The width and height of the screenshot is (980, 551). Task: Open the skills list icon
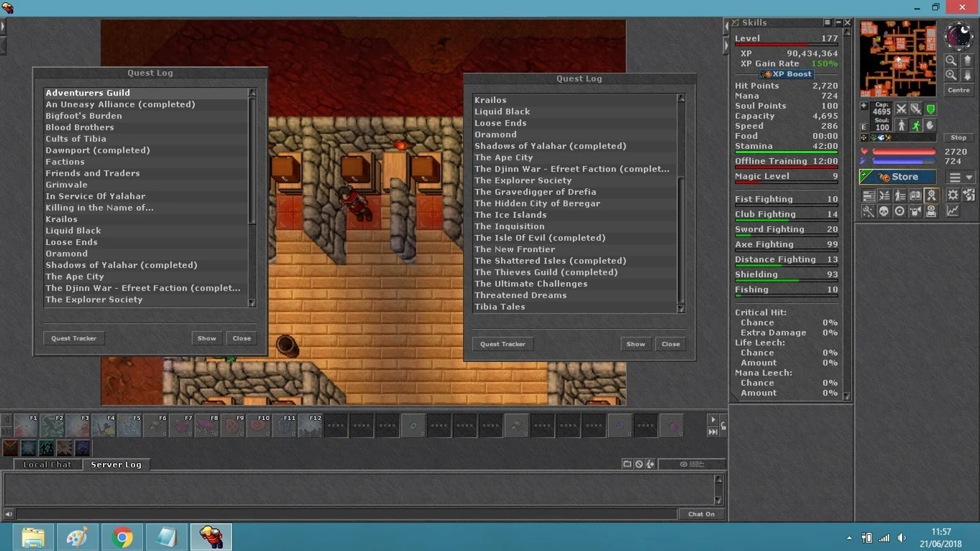click(x=868, y=196)
